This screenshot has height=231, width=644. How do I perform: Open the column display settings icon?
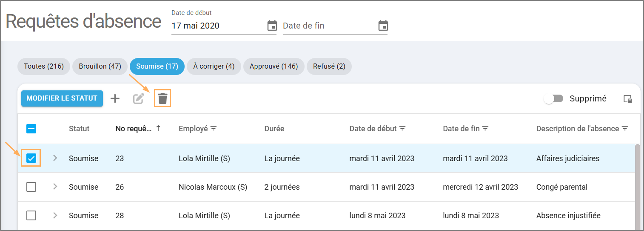(627, 99)
